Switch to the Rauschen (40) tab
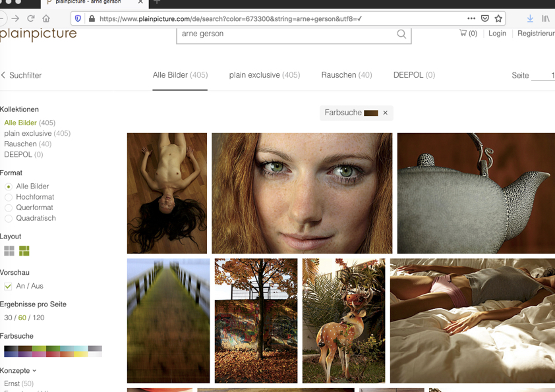 pos(347,75)
